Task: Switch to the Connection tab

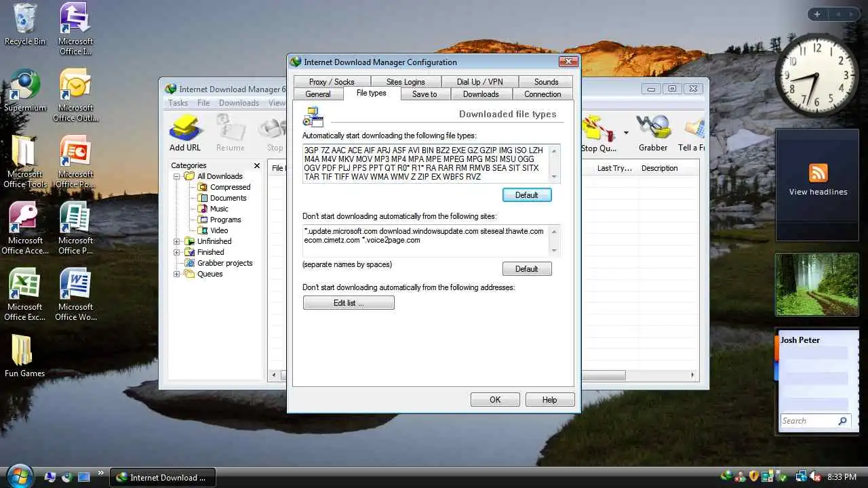Action: (x=542, y=94)
